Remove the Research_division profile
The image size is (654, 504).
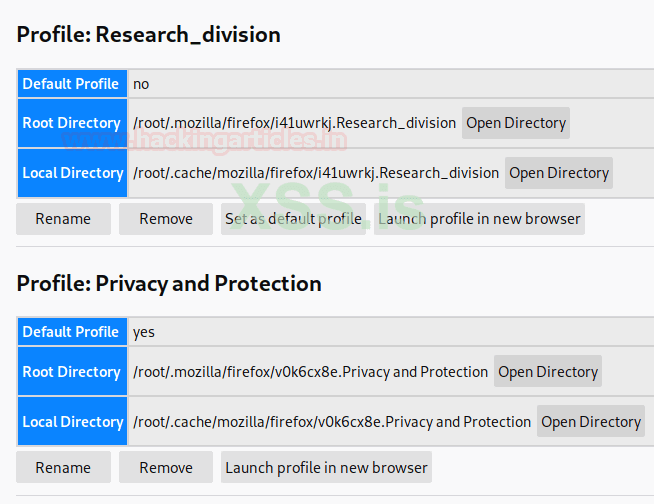(x=166, y=219)
